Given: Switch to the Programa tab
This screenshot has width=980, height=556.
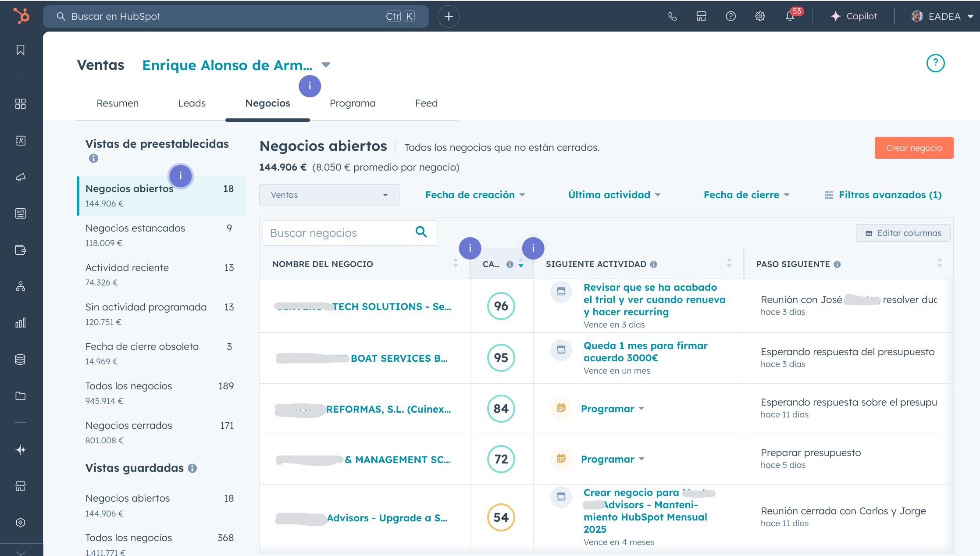Looking at the screenshot, I should pos(352,103).
